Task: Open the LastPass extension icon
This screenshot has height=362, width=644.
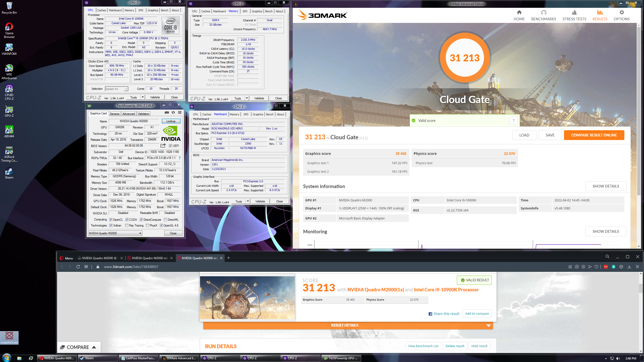Action: [x=606, y=267]
